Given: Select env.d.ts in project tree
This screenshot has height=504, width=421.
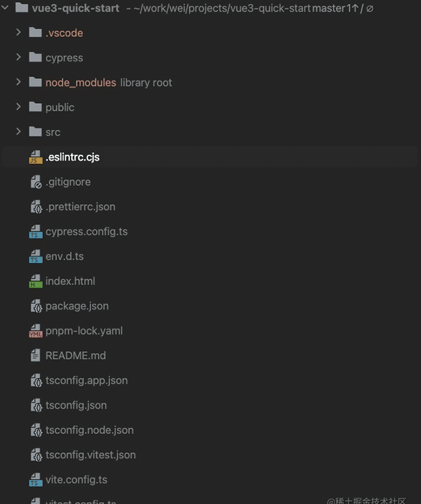Looking at the screenshot, I should tap(64, 257).
